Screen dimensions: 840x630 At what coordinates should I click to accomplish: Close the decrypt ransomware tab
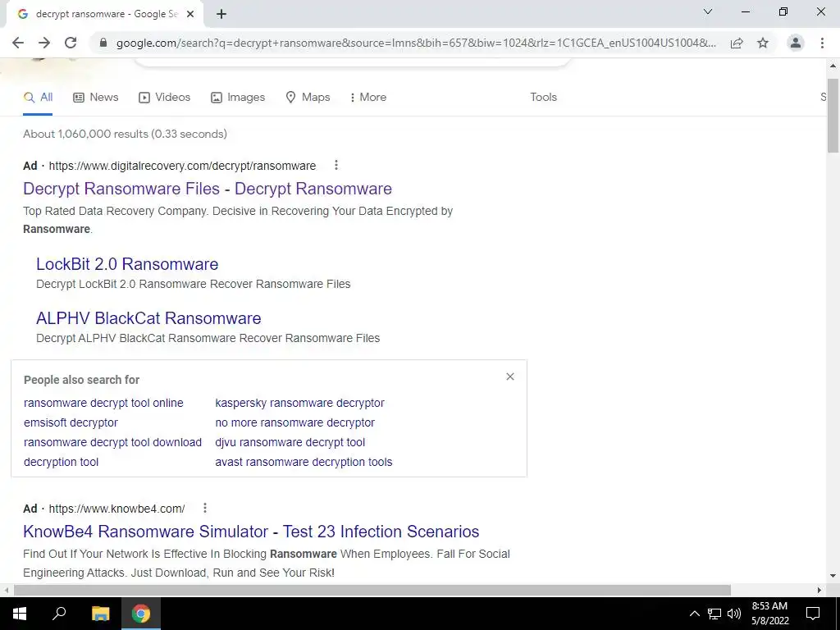point(190,15)
